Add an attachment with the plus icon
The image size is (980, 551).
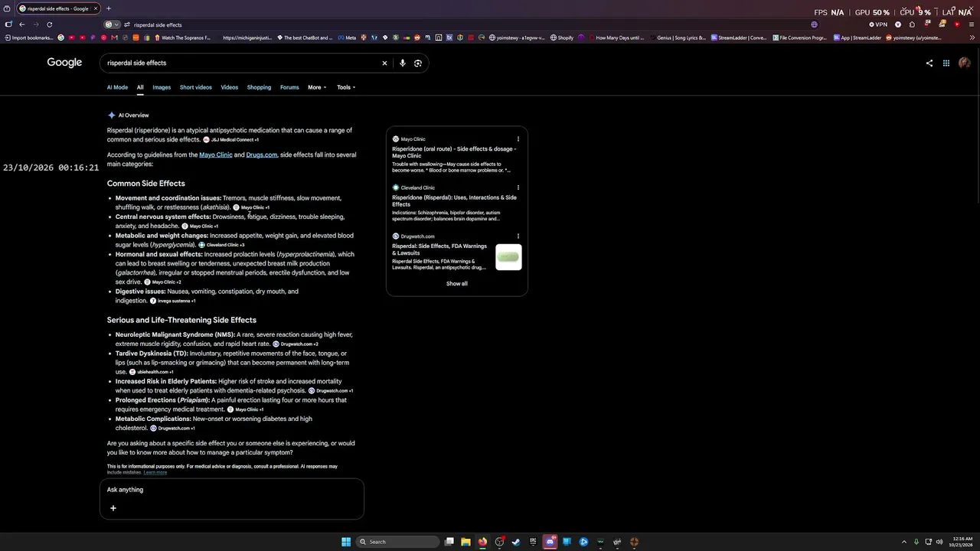click(113, 507)
